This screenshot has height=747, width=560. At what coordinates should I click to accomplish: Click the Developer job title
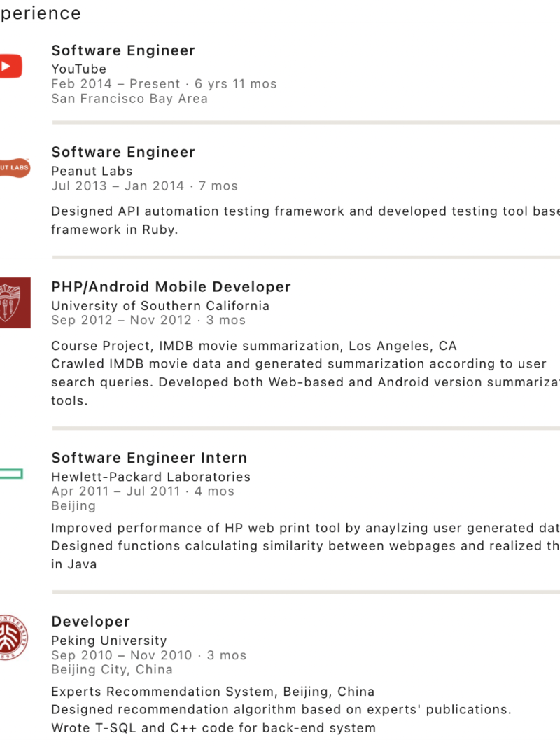click(91, 622)
